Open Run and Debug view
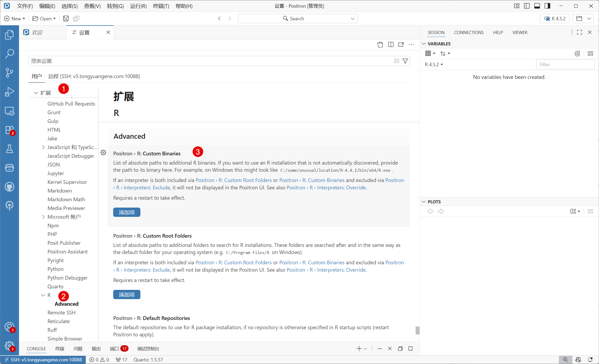Image resolution: width=599 pixels, height=364 pixels. pyautogui.click(x=9, y=92)
